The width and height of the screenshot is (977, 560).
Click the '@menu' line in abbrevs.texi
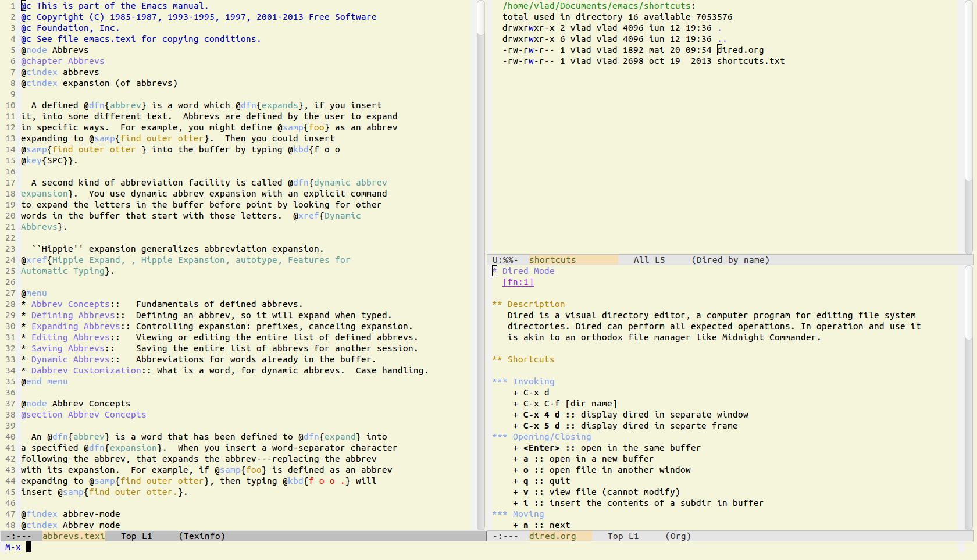[34, 293]
